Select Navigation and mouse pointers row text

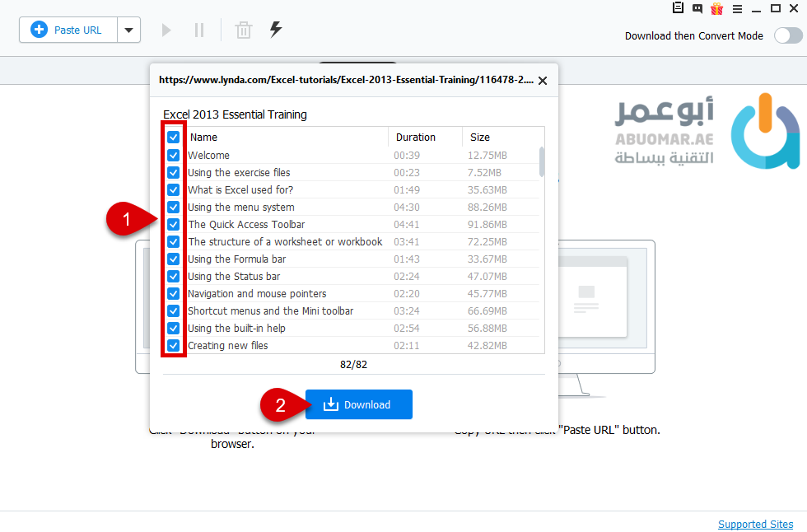257,293
